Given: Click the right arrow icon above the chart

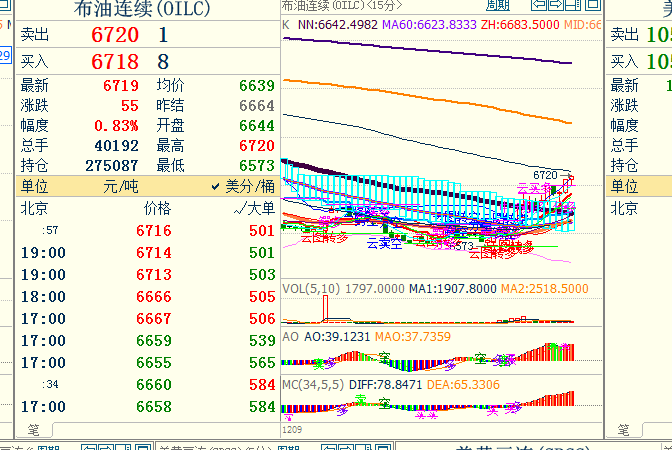Looking at the screenshot, I should pos(558,6).
